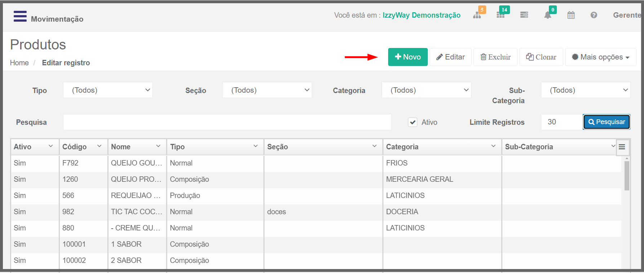
Task: Go to the Home breadcrumb link
Action: [19, 63]
